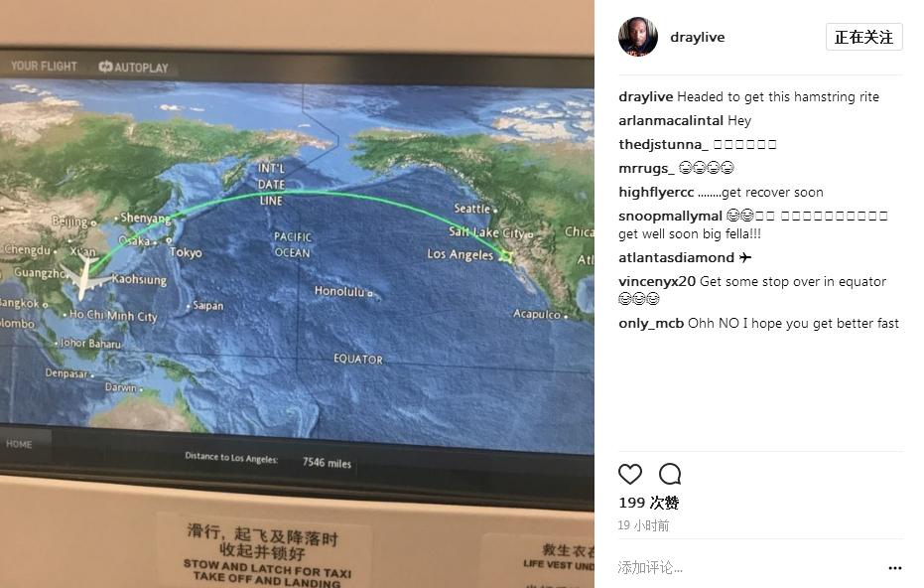
Task: Click the flight map photo
Action: (297, 294)
